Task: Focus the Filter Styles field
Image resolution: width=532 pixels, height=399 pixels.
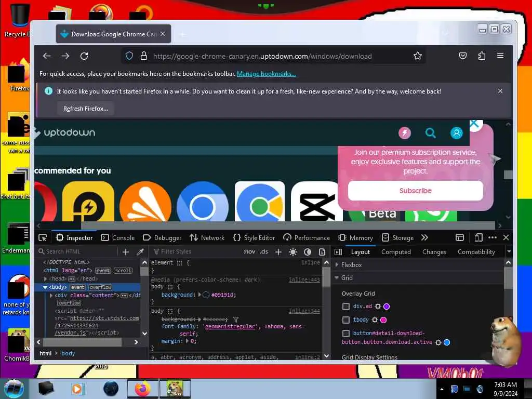Action: click(x=195, y=251)
